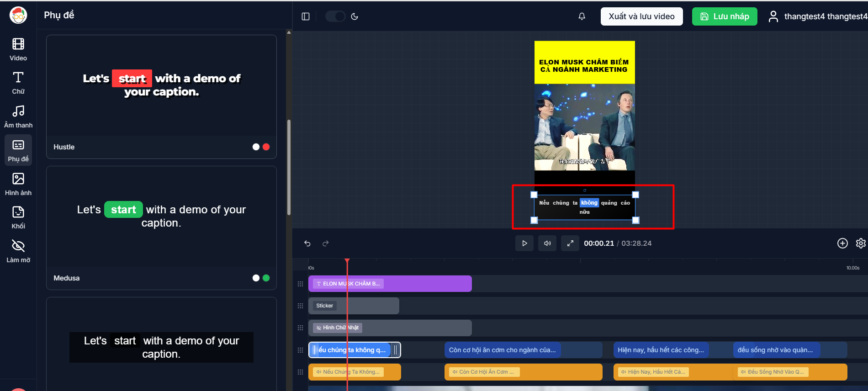Toggle dark mode switch

335,16
